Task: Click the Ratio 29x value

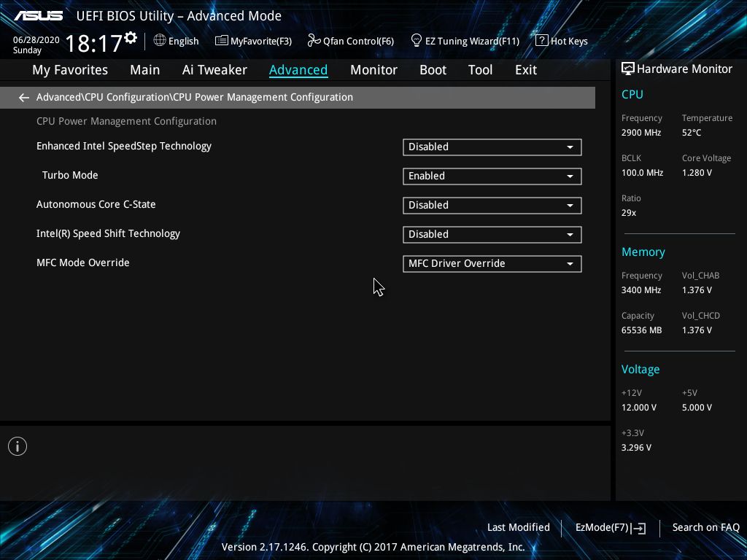Action: point(629,213)
